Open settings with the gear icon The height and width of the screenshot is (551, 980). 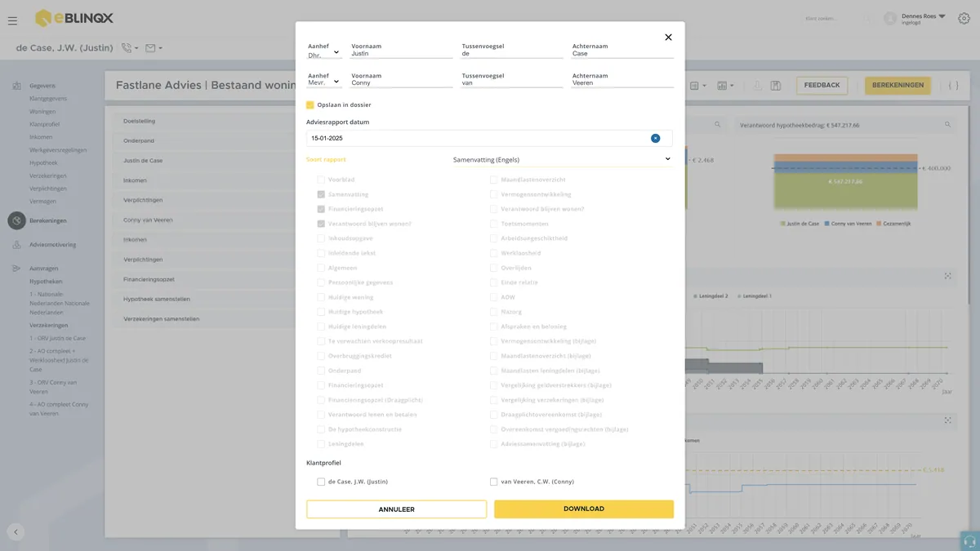pos(964,19)
